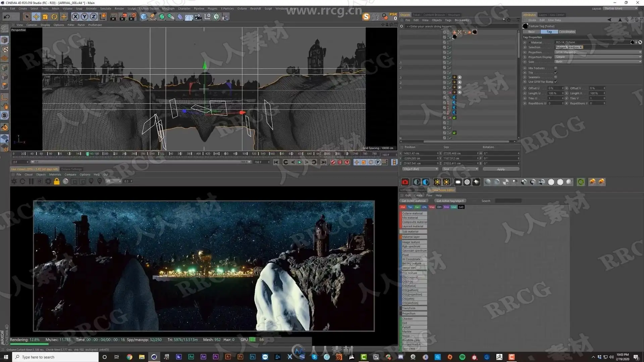The width and height of the screenshot is (644, 362).
Task: Click the lock resolution icon in Live Viewer
Action: tap(57, 181)
